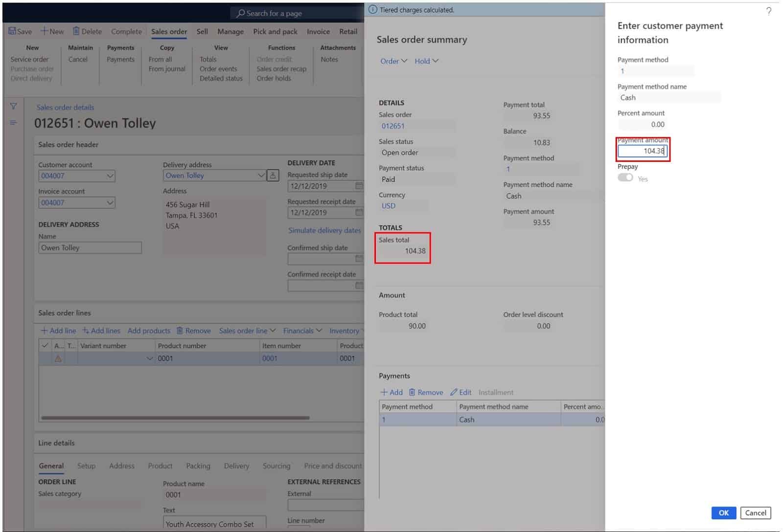Screen dimensions: 783x532
Task: Click the Complete button
Action: 126,31
